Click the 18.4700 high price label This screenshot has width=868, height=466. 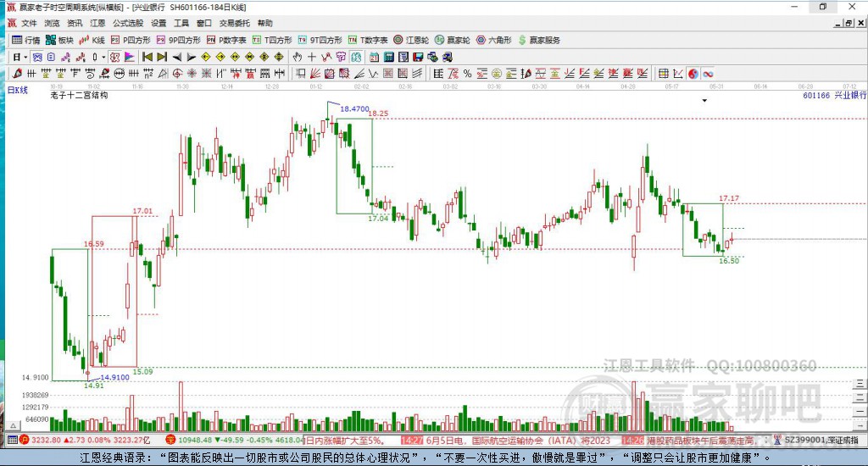[x=354, y=109]
